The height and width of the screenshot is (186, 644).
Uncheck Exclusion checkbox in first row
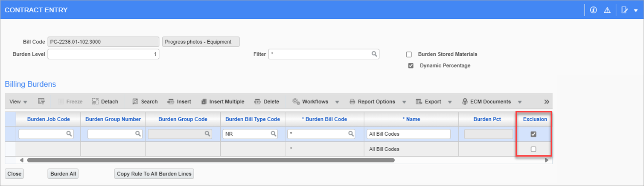(533, 134)
